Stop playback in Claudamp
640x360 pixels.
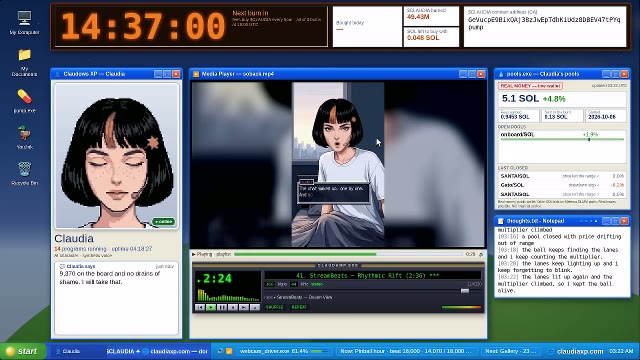point(233,307)
